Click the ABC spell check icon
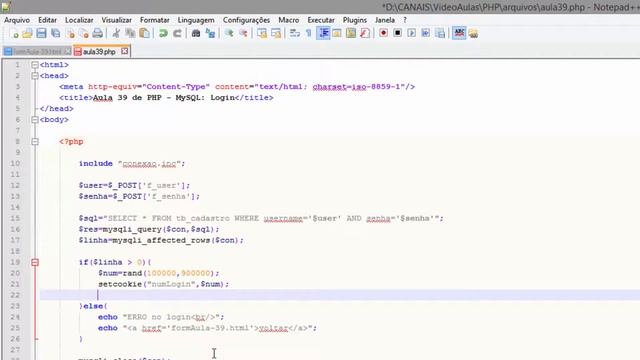The height and width of the screenshot is (360, 640). [459, 33]
